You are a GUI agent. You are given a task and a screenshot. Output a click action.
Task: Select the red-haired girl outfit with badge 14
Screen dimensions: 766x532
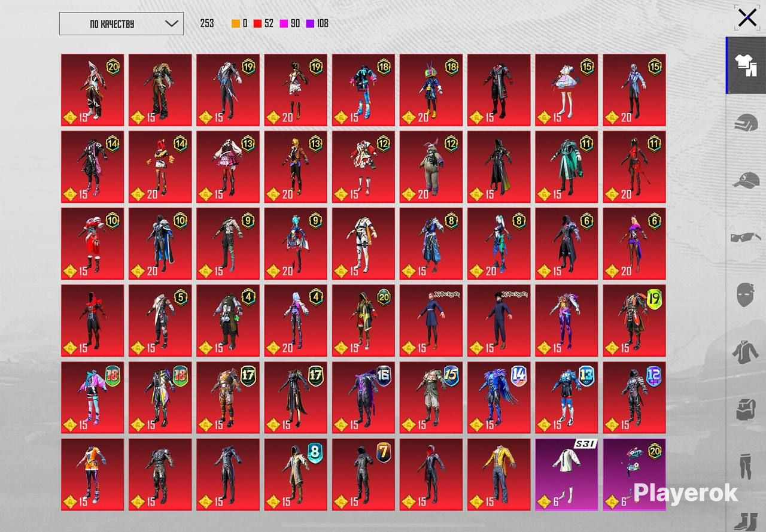(160, 167)
